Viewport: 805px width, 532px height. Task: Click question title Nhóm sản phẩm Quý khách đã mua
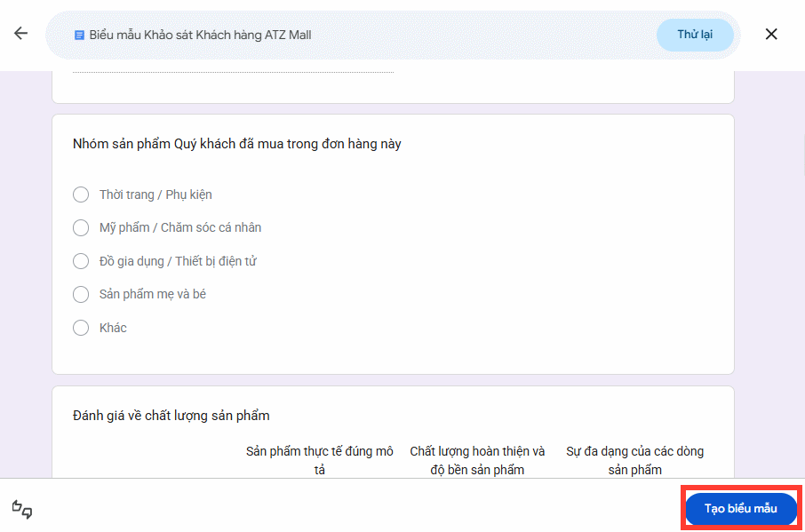pyautogui.click(x=236, y=144)
